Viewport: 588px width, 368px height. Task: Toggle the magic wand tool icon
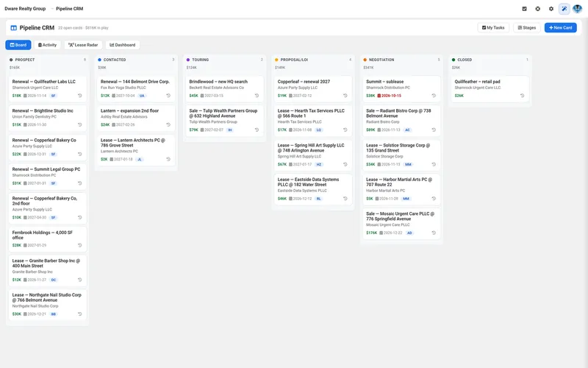tap(564, 9)
